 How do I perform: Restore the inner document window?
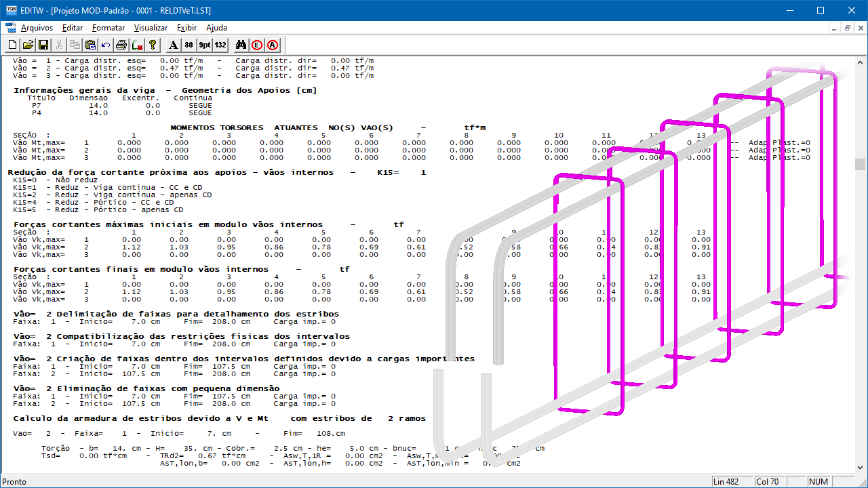tap(848, 28)
